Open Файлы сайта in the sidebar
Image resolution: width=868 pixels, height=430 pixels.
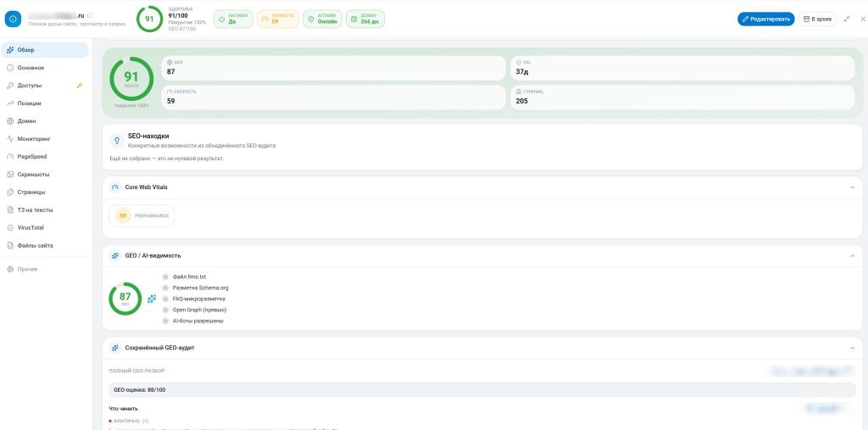coord(45,245)
